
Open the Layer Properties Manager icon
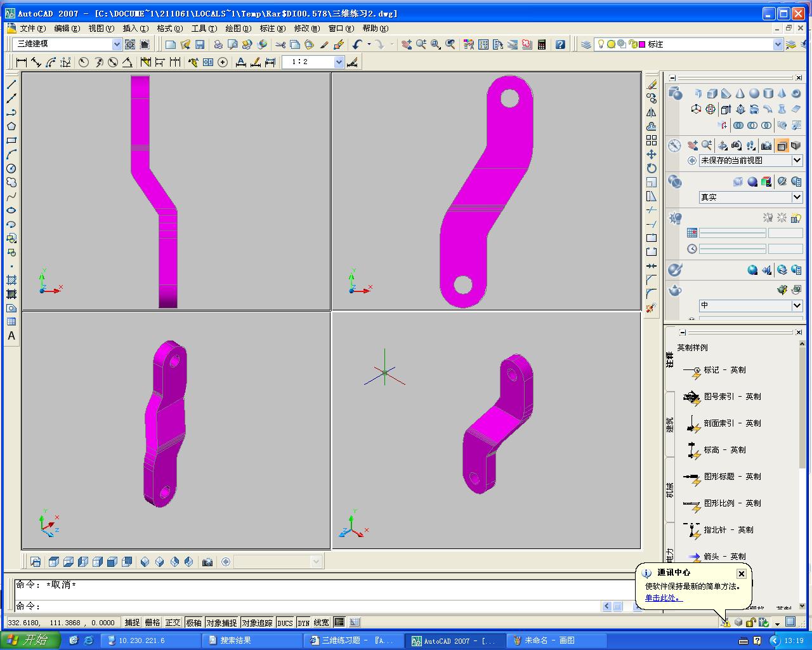click(x=586, y=44)
